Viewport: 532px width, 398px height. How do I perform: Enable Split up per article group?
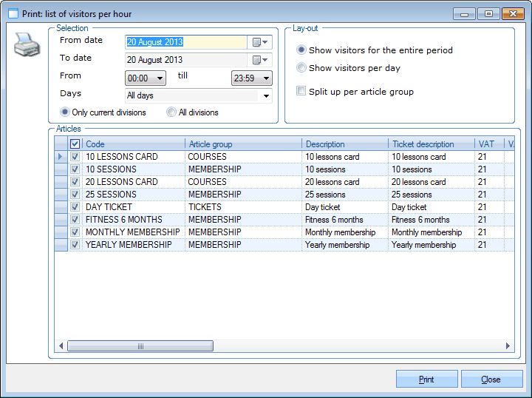click(x=301, y=92)
